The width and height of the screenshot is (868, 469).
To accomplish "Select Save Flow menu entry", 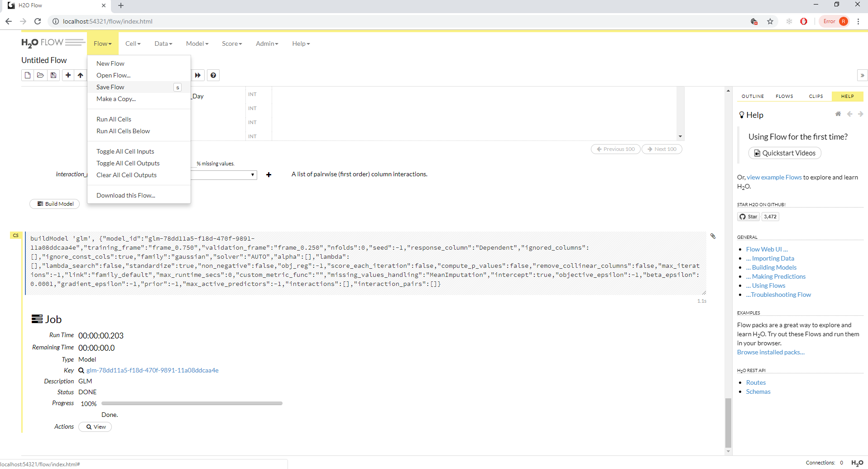I will click(x=139, y=87).
